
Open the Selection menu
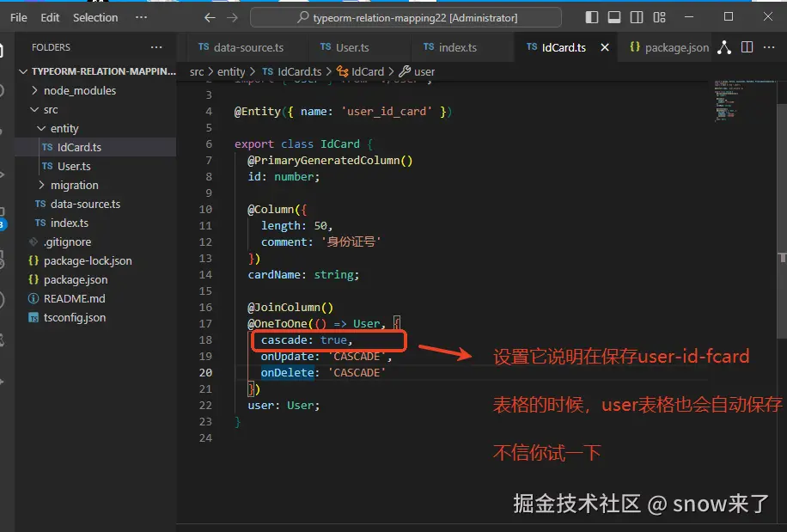pyautogui.click(x=95, y=17)
